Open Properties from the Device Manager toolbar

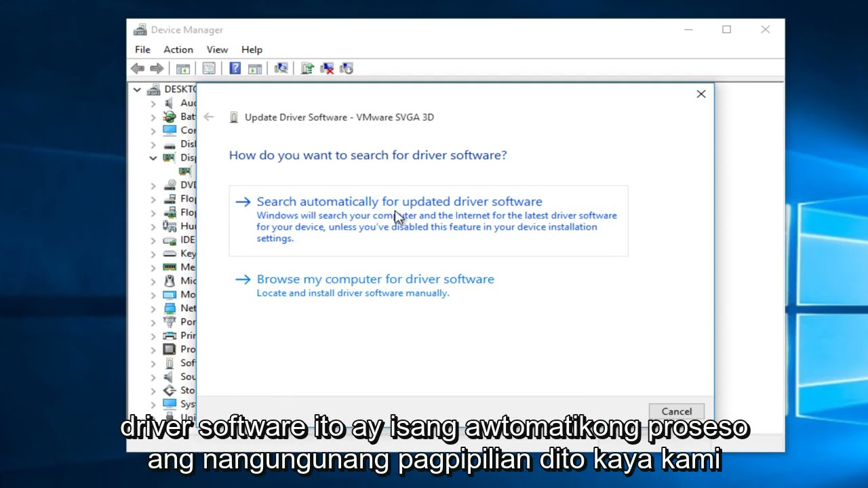coord(209,68)
